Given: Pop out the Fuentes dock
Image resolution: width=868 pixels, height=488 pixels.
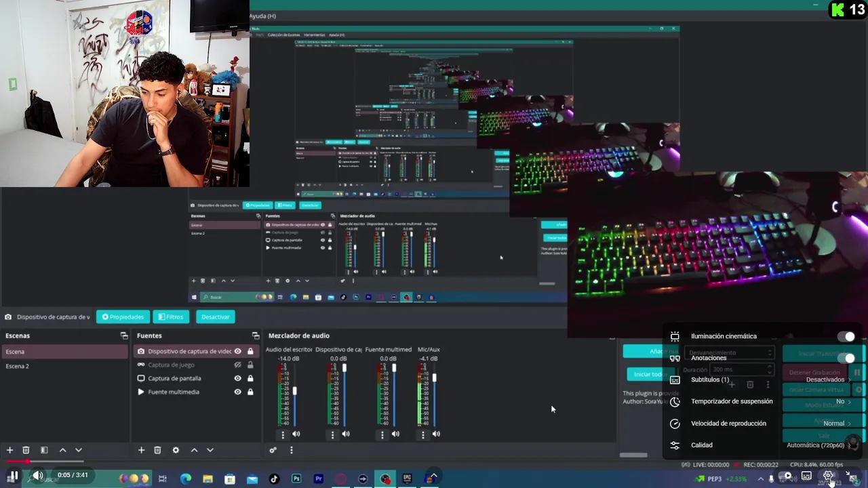Looking at the screenshot, I should [x=256, y=335].
